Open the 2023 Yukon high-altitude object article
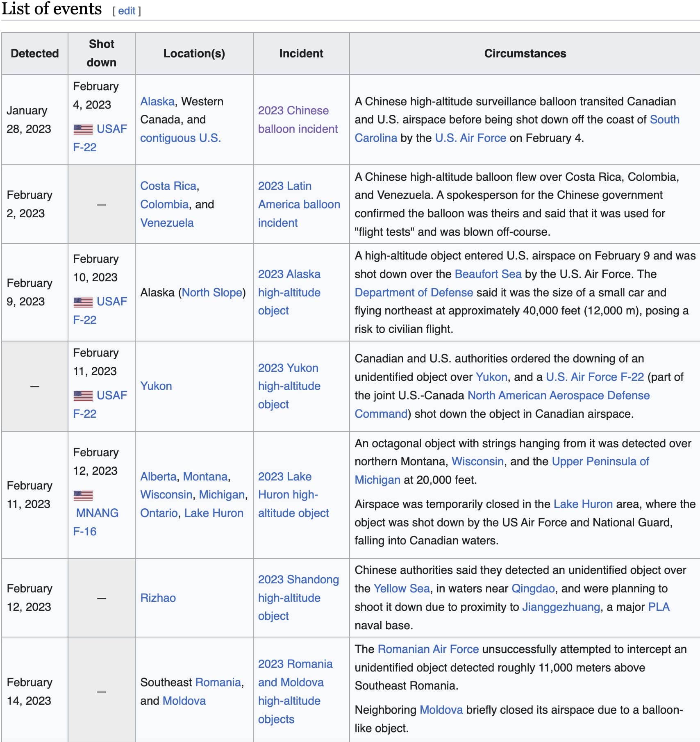Image resolution: width=700 pixels, height=742 pixels. click(x=289, y=386)
